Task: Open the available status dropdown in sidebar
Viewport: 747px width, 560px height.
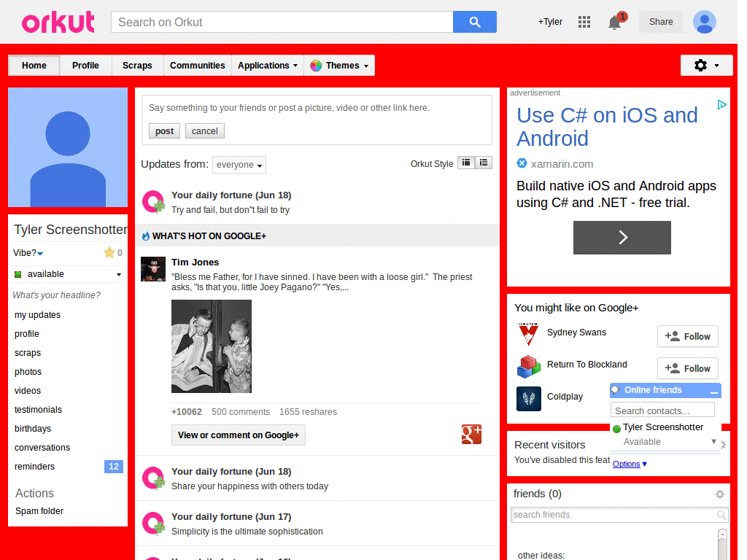Action: click(119, 274)
